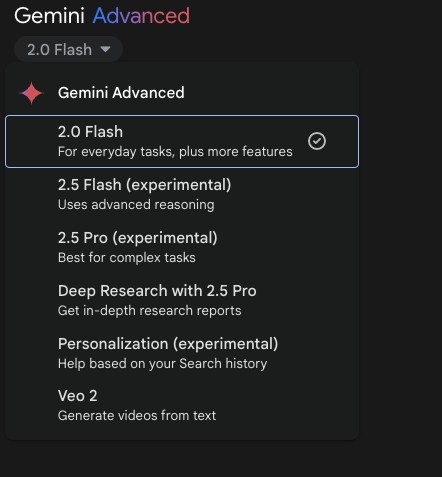442x477 pixels.
Task: Open the 2.0 Flash model selector pill
Action: coord(68,49)
